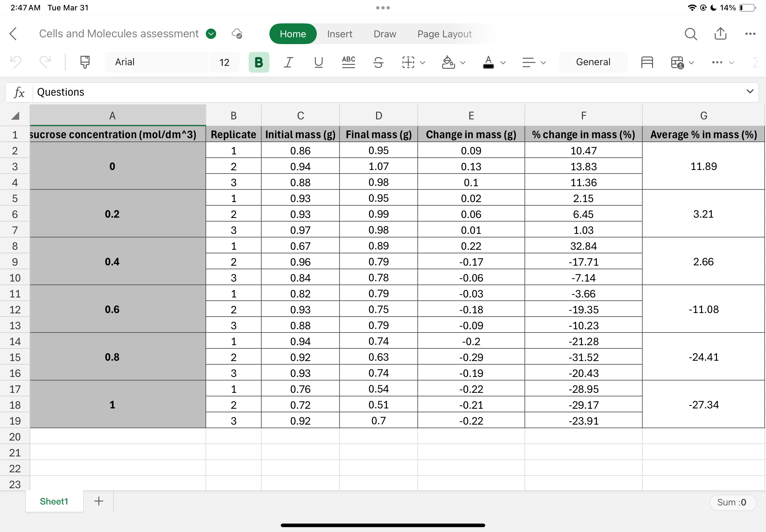Click the General number format button

(593, 62)
